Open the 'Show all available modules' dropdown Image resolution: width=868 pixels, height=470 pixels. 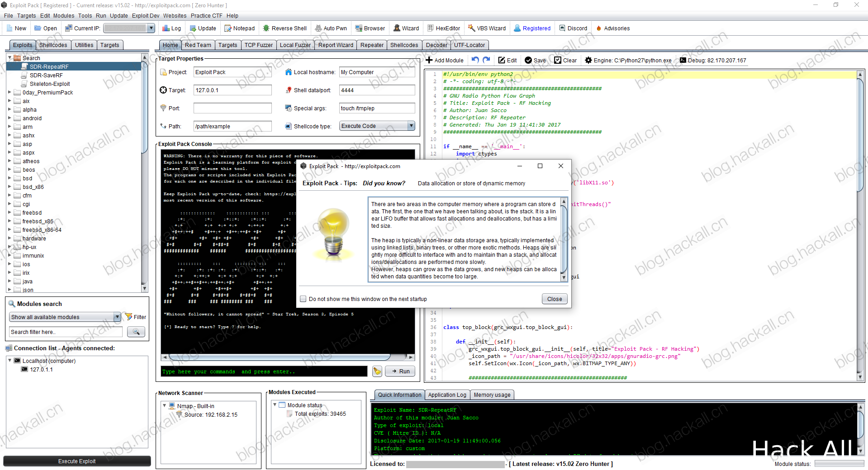pos(117,317)
